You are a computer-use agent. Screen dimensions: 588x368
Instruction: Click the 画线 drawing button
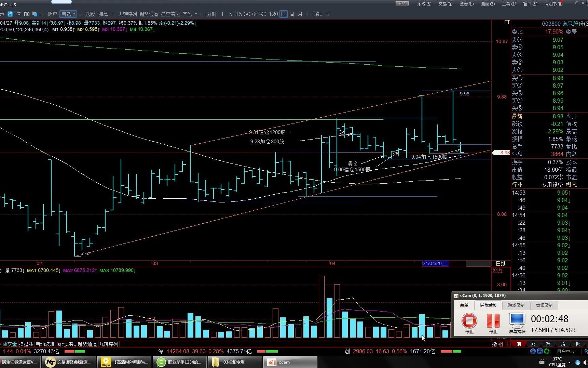click(x=317, y=14)
